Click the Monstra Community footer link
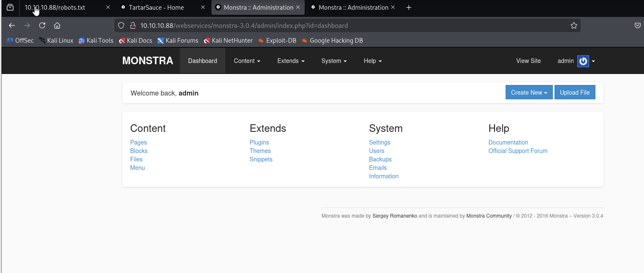This screenshot has width=644, height=273. (x=489, y=216)
